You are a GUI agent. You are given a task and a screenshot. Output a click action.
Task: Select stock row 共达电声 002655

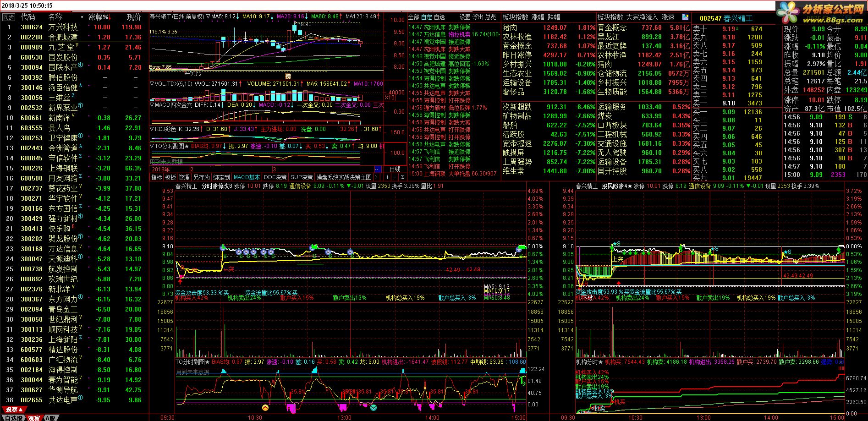[74, 400]
